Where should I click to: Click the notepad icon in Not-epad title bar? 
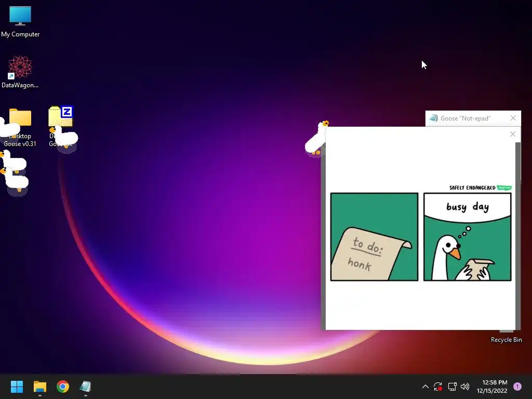(x=433, y=118)
